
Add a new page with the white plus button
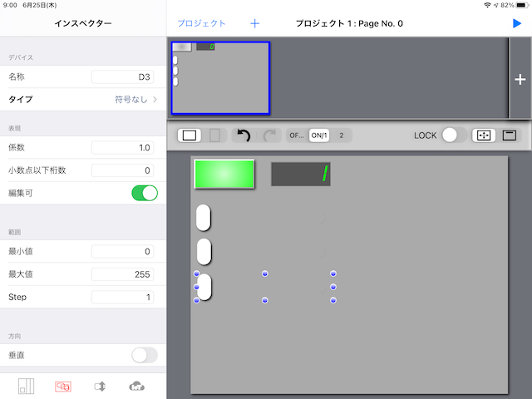coord(520,80)
